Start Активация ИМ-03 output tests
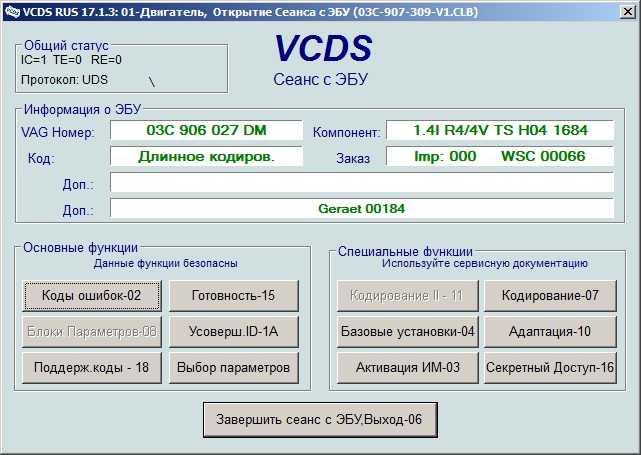Viewport: 641px width, 455px height. coord(408,368)
